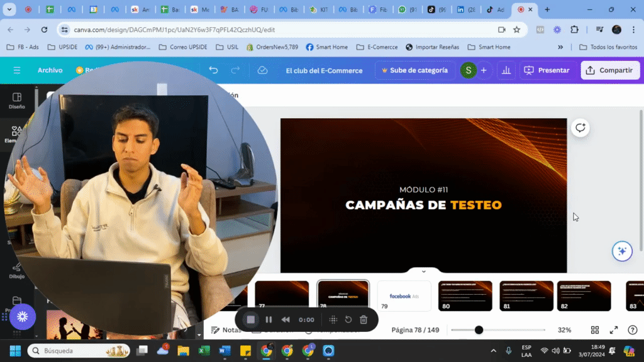Enter full screen with the expand arrows icon
Screen dimensions: 644x362
(x=614, y=329)
